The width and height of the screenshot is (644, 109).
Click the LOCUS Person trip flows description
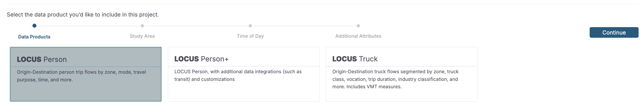click(81, 76)
